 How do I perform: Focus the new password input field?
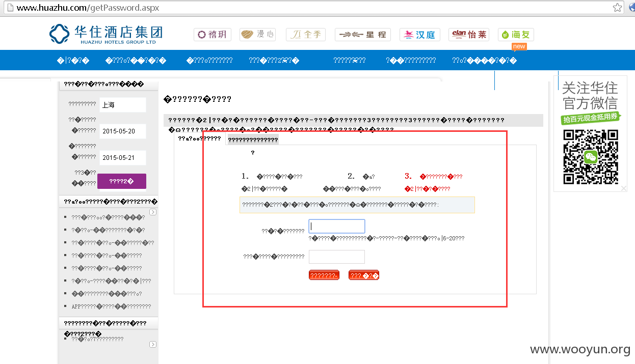tap(337, 227)
